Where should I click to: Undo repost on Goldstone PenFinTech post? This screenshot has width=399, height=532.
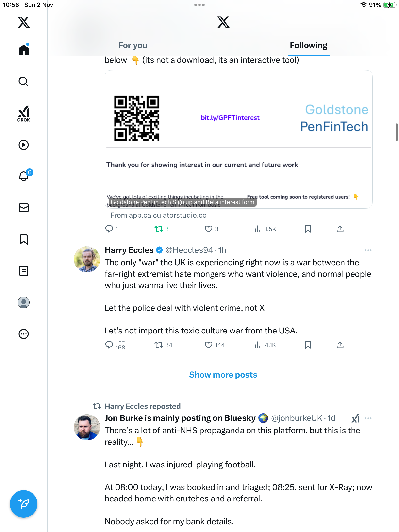coord(159,229)
